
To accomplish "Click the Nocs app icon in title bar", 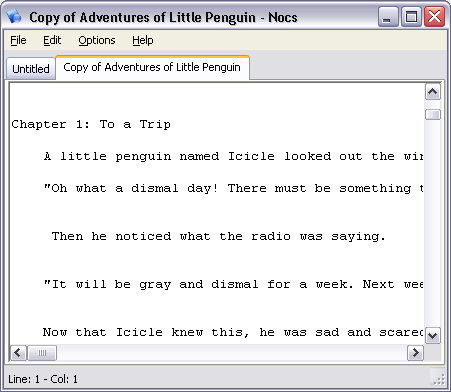I will pos(14,17).
